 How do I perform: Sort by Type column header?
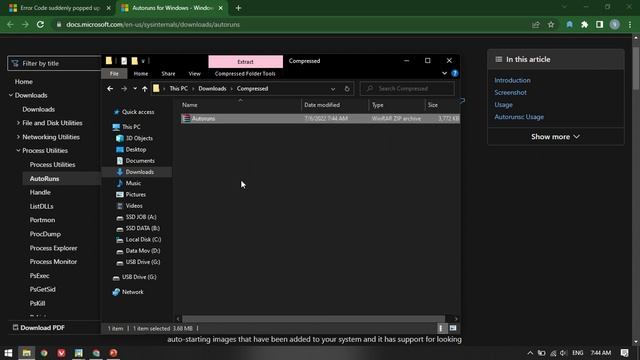(x=397, y=105)
